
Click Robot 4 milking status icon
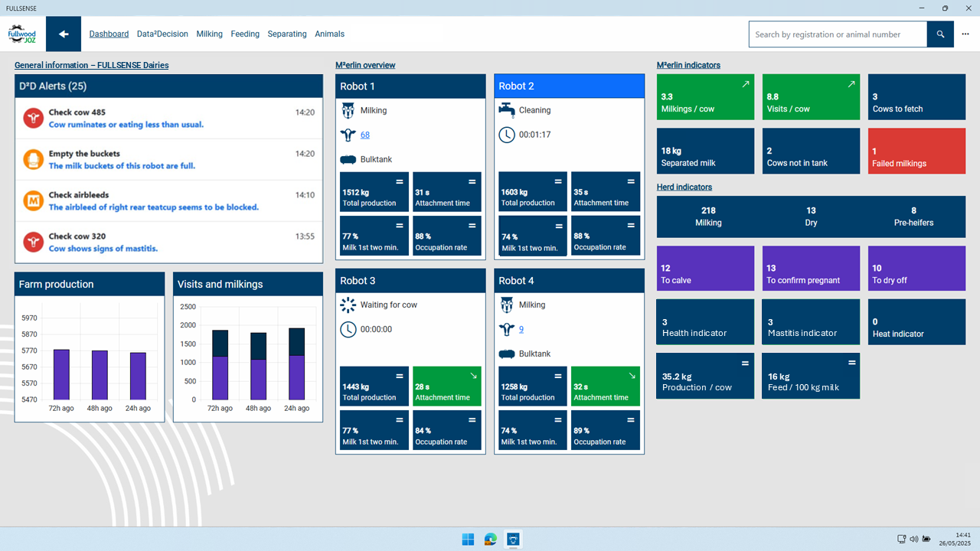(506, 305)
